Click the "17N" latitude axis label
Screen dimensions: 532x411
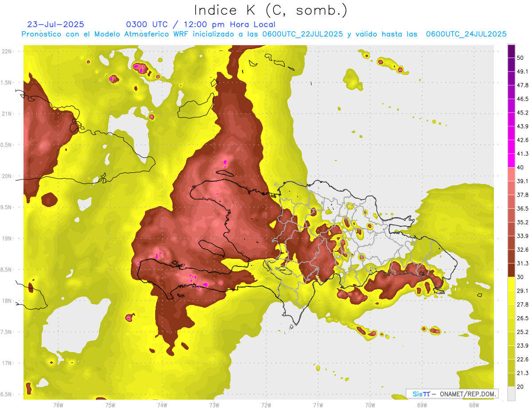(8, 364)
